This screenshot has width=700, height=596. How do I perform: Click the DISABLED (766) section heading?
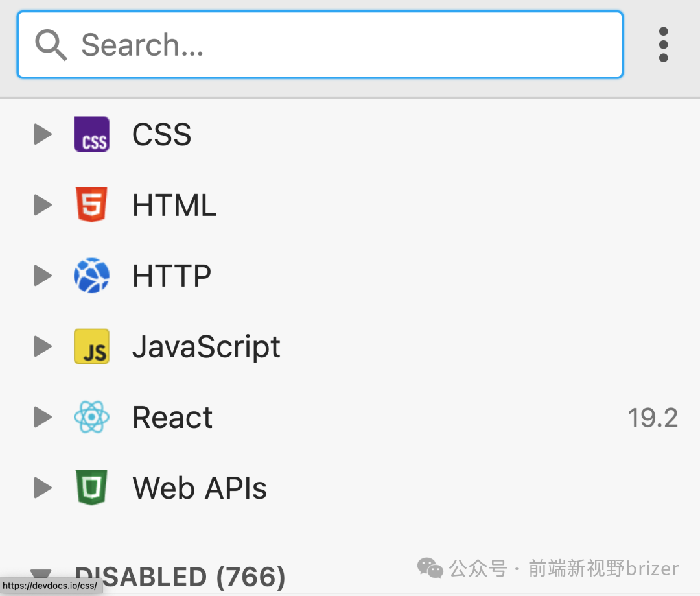(180, 577)
